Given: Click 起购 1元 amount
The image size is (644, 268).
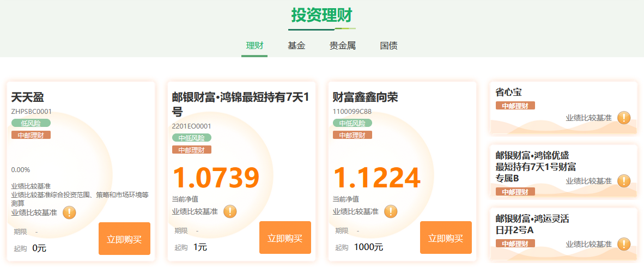Looking at the screenshot, I should [200, 247].
